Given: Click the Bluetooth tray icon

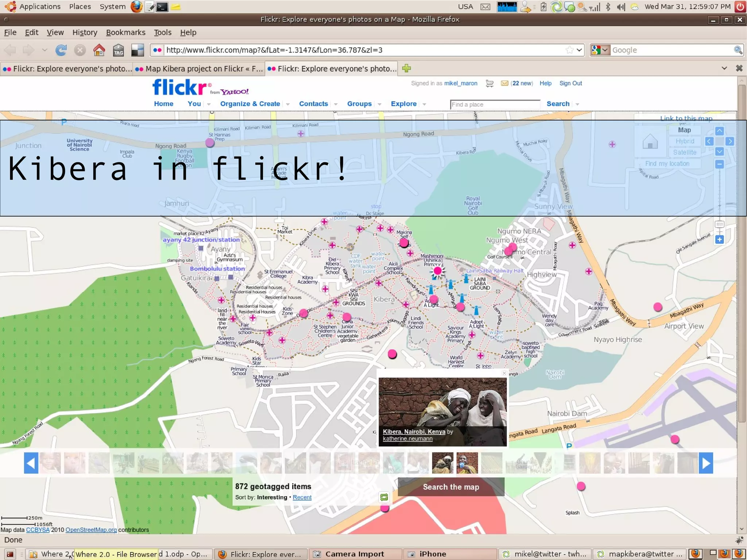Looking at the screenshot, I should click(x=608, y=7).
